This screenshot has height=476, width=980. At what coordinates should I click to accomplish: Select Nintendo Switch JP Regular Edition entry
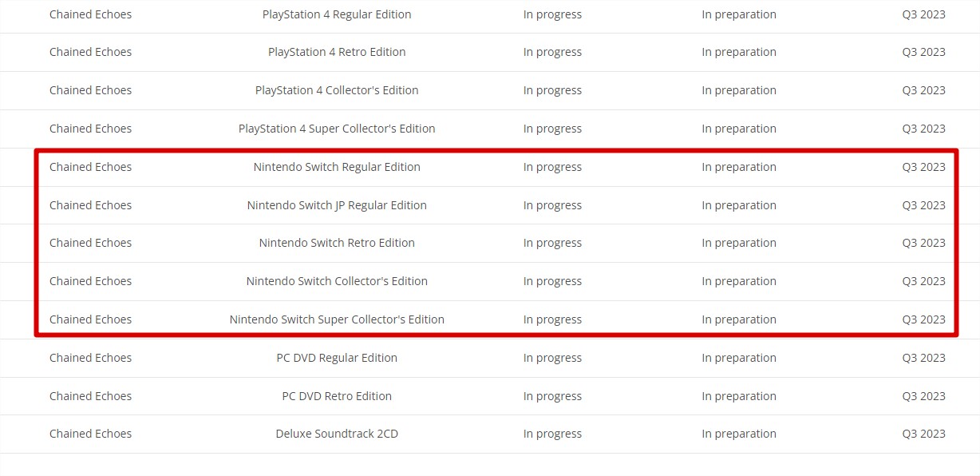[x=337, y=205]
